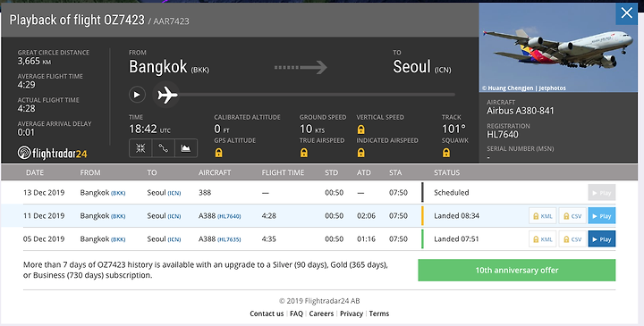Screen dimensions: 644x326
Task: Download KML for the 05 Dec 2019 flight
Action: [543, 239]
